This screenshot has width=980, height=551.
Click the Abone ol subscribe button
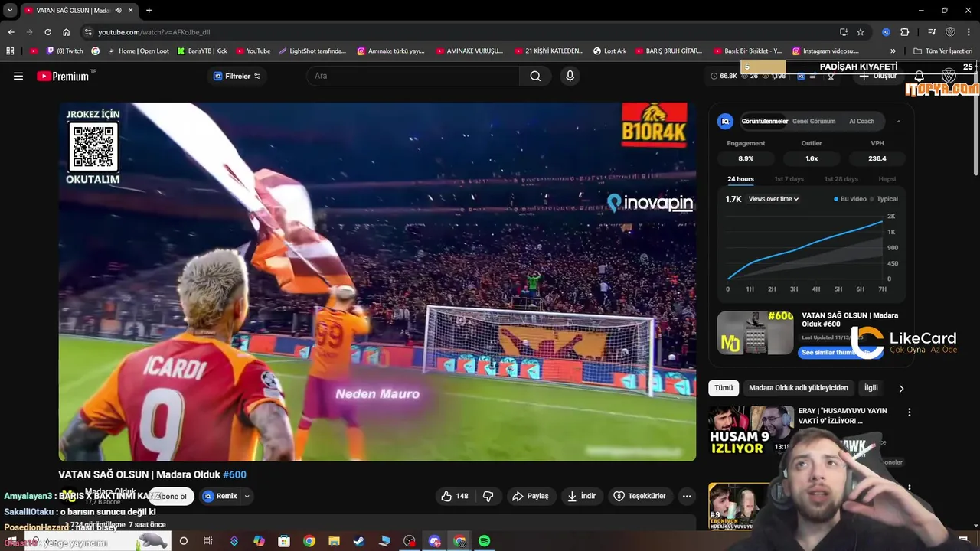coord(171,496)
